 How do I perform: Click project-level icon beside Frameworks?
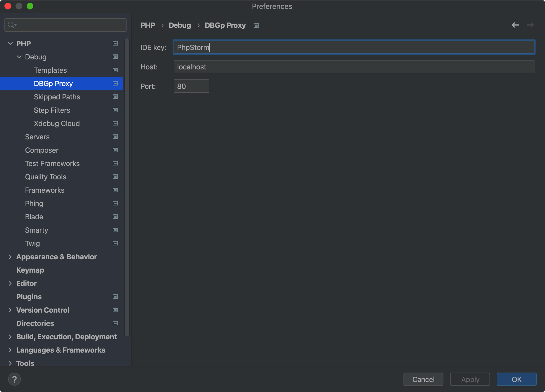115,190
